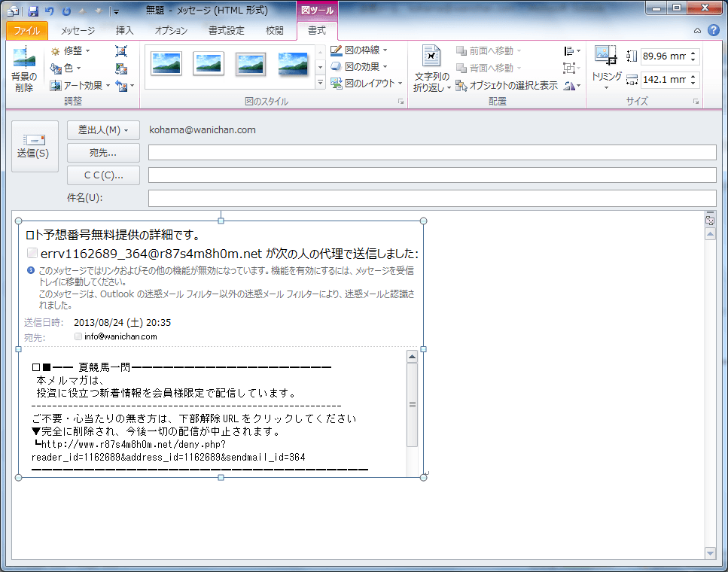Click the Group objects icon

[x=572, y=68]
